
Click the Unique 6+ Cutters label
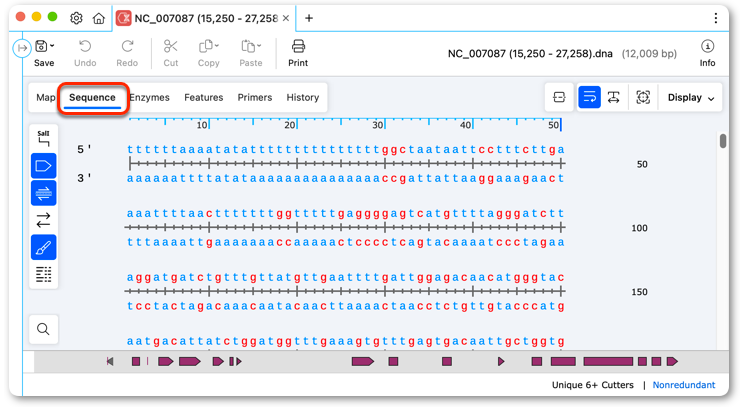593,385
